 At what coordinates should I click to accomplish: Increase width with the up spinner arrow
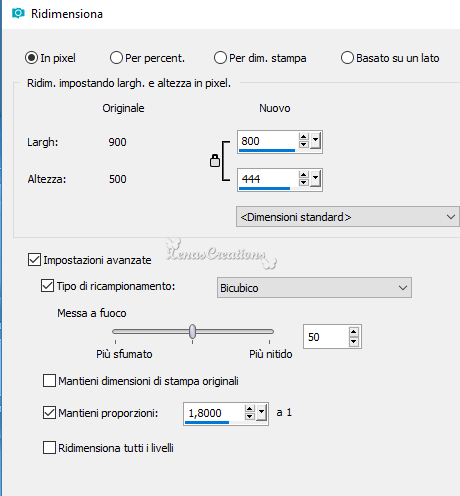[x=303, y=137]
